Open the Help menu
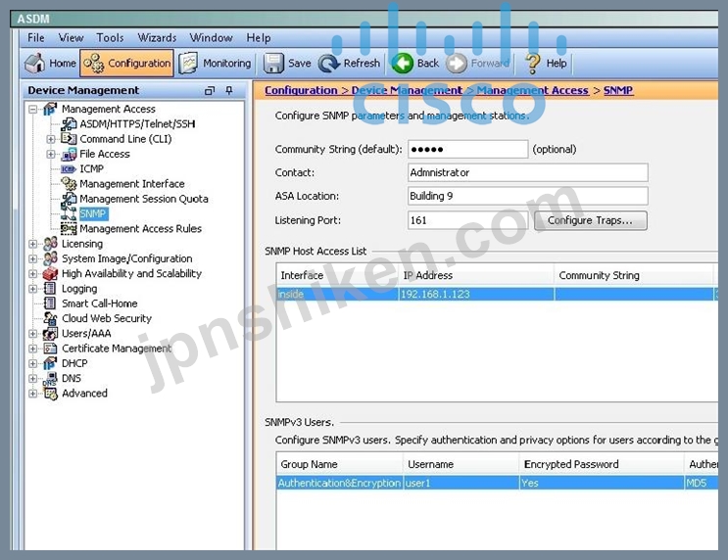The image size is (728, 560). 259,37
